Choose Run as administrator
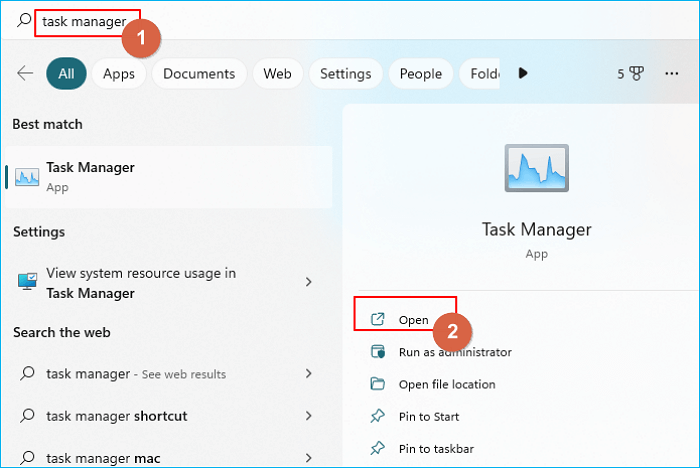 [x=455, y=352]
